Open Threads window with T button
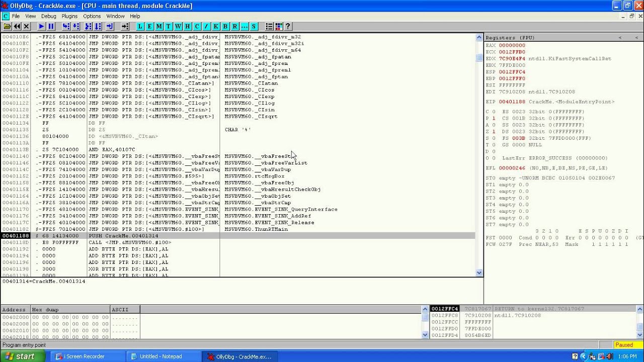The width and height of the screenshot is (644, 362). (x=169, y=26)
